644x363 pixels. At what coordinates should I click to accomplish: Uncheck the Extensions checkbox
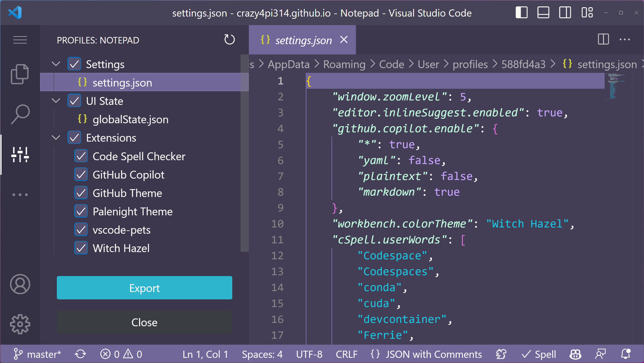pyautogui.click(x=74, y=138)
